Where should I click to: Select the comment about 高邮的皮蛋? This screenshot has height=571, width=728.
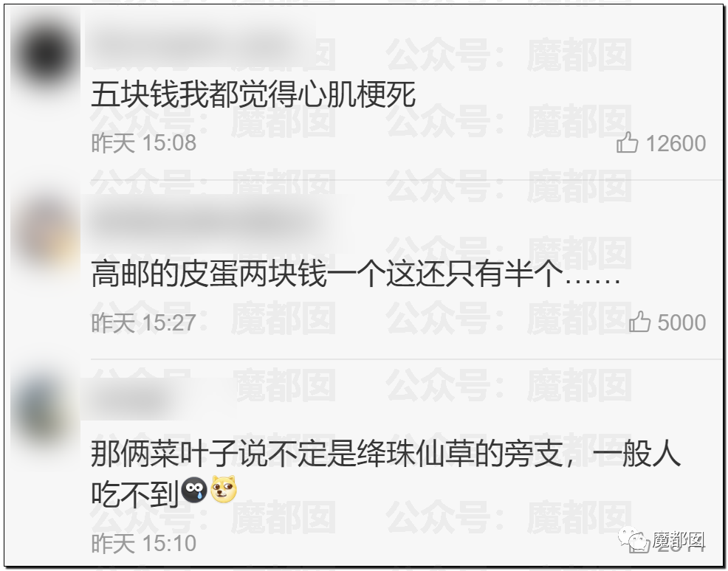[356, 274]
